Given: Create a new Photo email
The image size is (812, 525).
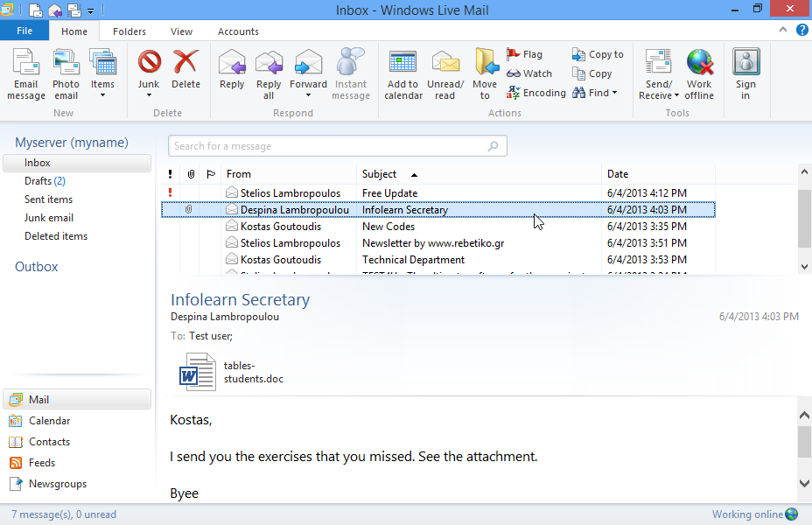Looking at the screenshot, I should [x=66, y=74].
